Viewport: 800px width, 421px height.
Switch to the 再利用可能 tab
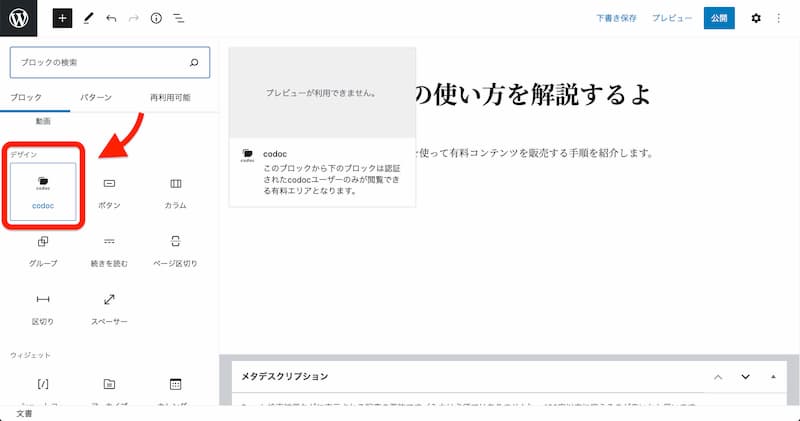click(170, 97)
